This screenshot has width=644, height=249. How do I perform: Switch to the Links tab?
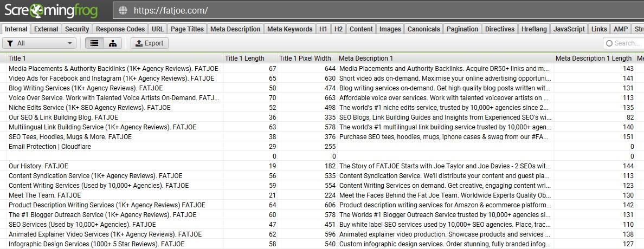[599, 29]
